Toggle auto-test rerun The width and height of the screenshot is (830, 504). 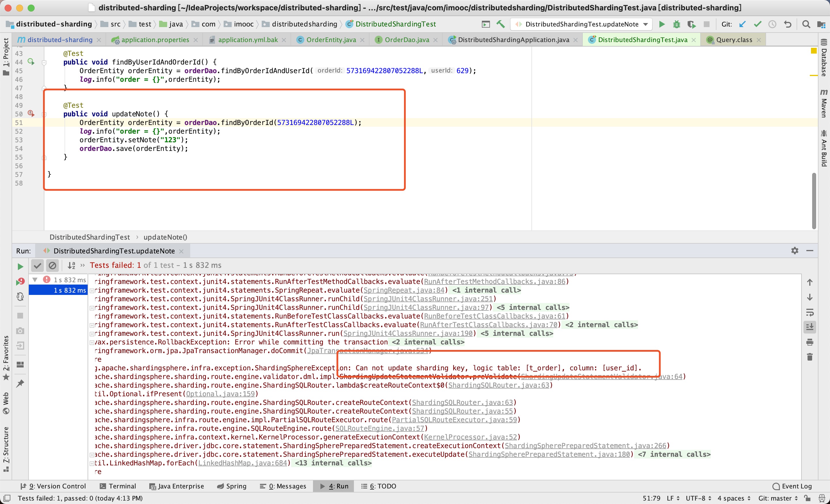[x=20, y=297]
